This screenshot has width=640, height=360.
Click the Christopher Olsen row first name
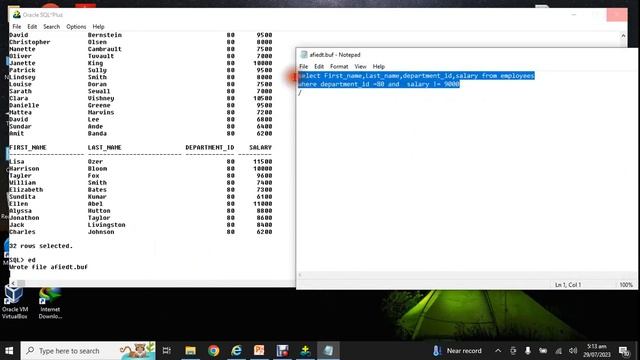point(29,42)
